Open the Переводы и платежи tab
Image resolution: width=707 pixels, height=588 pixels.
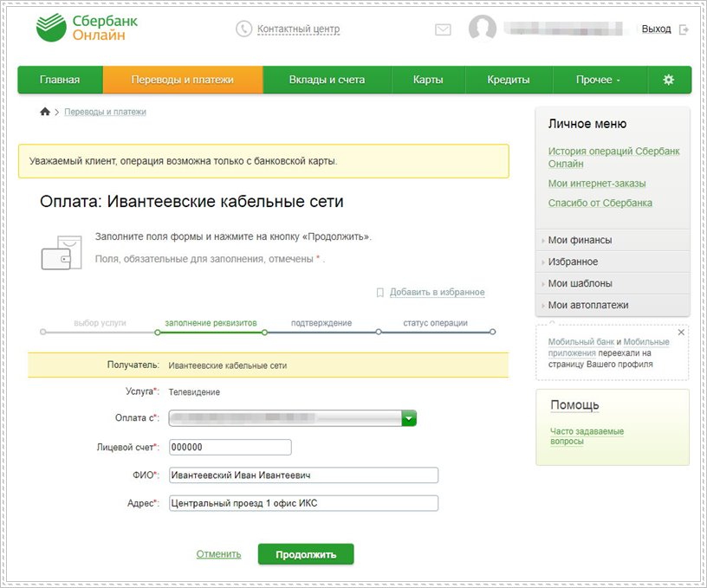183,80
